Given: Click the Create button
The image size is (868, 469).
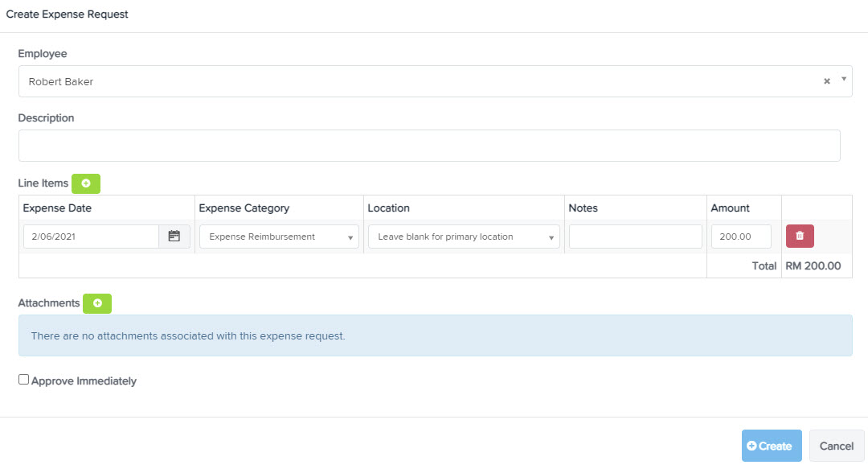Looking at the screenshot, I should [772, 446].
